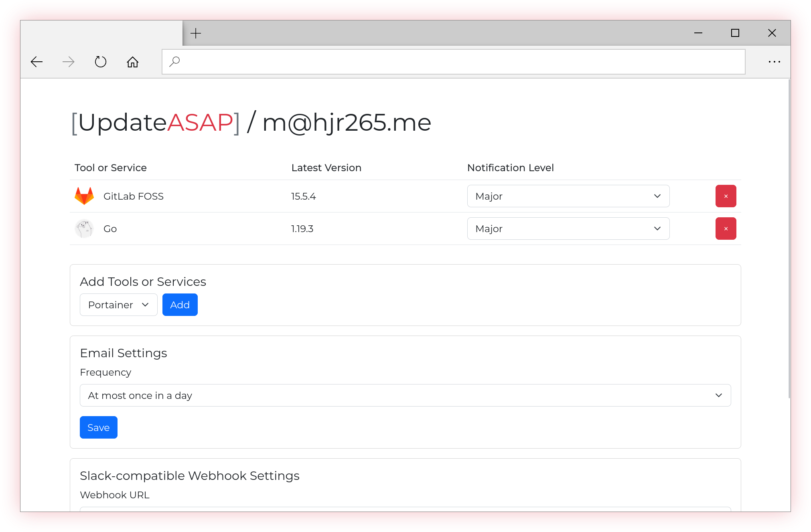Remove Go with red X button
811x532 pixels.
tap(726, 229)
